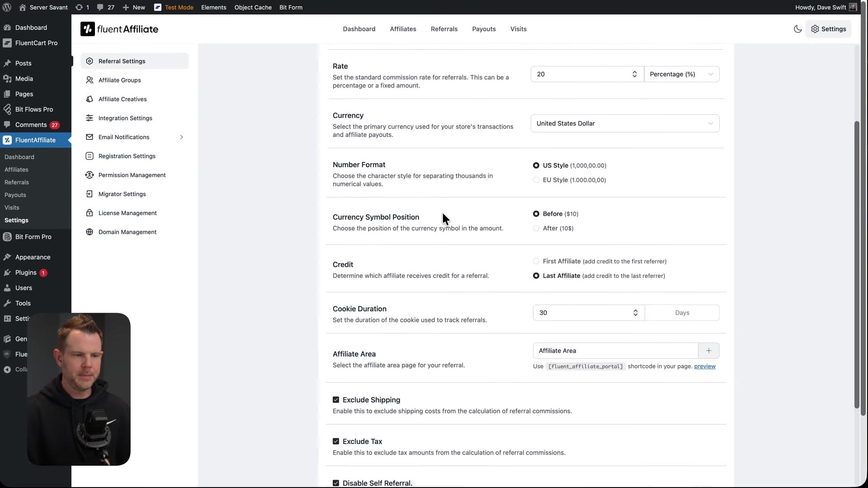The width and height of the screenshot is (868, 488).
Task: Click the WordPress logo in admin bar
Action: tap(7, 7)
